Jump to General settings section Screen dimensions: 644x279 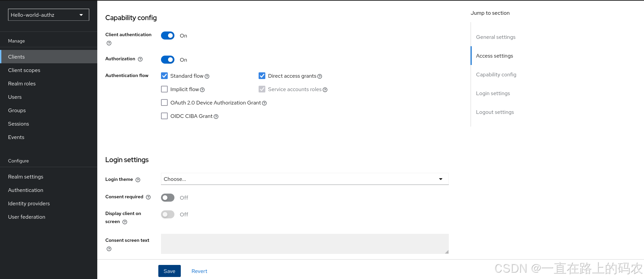[x=496, y=37]
